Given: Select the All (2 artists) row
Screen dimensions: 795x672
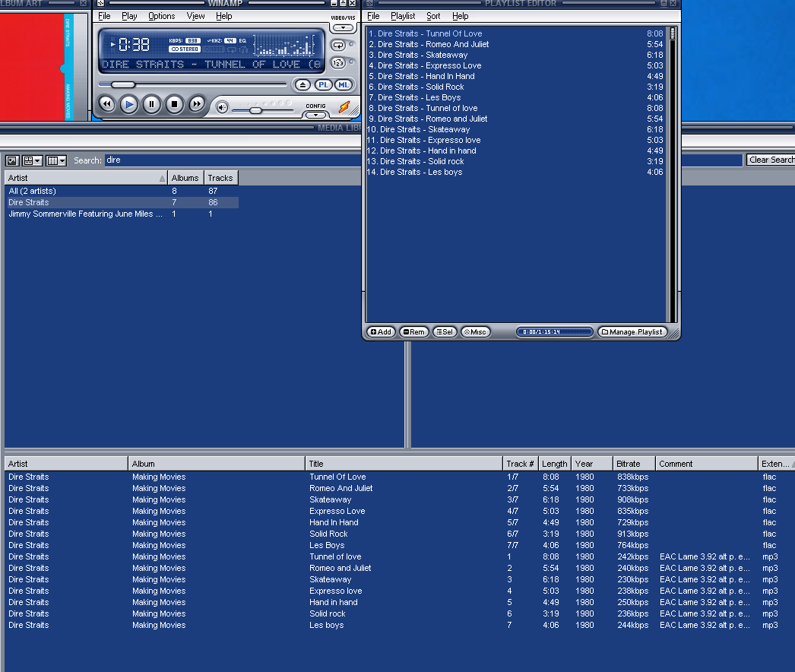Looking at the screenshot, I should [122, 192].
